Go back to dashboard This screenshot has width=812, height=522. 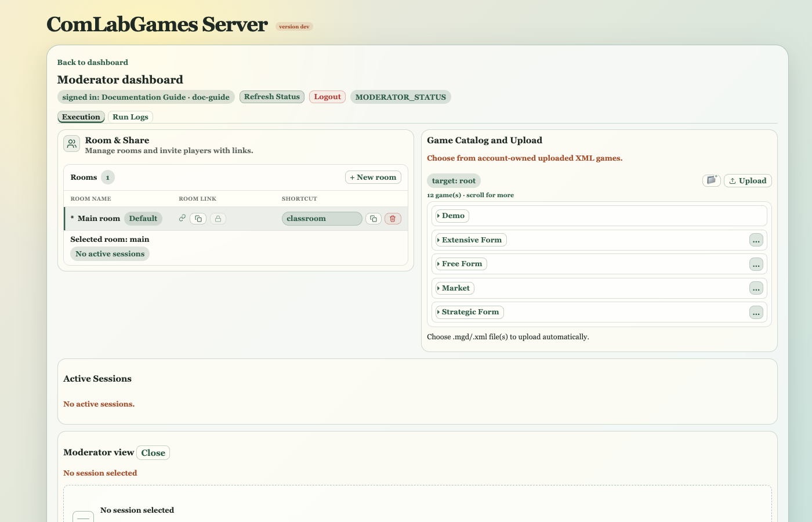(93, 63)
